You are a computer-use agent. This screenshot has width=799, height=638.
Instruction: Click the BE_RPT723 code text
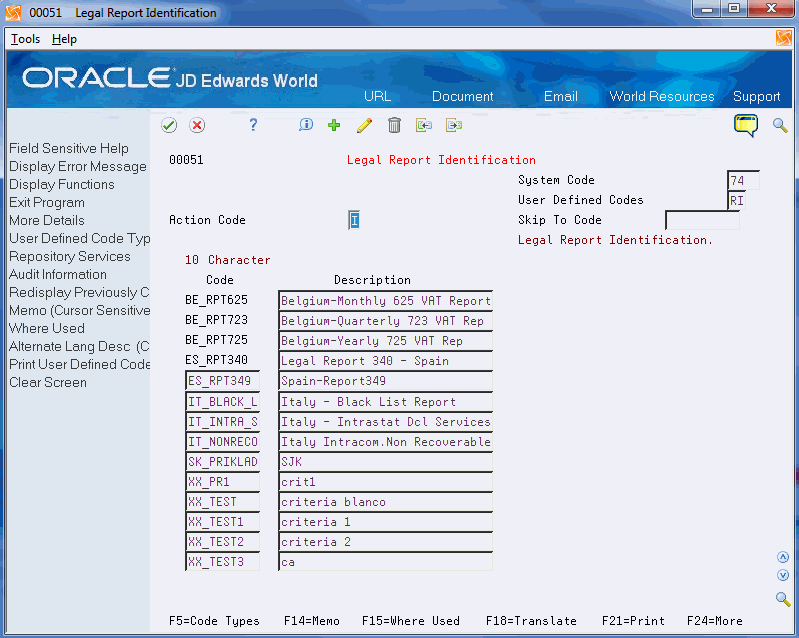point(217,320)
